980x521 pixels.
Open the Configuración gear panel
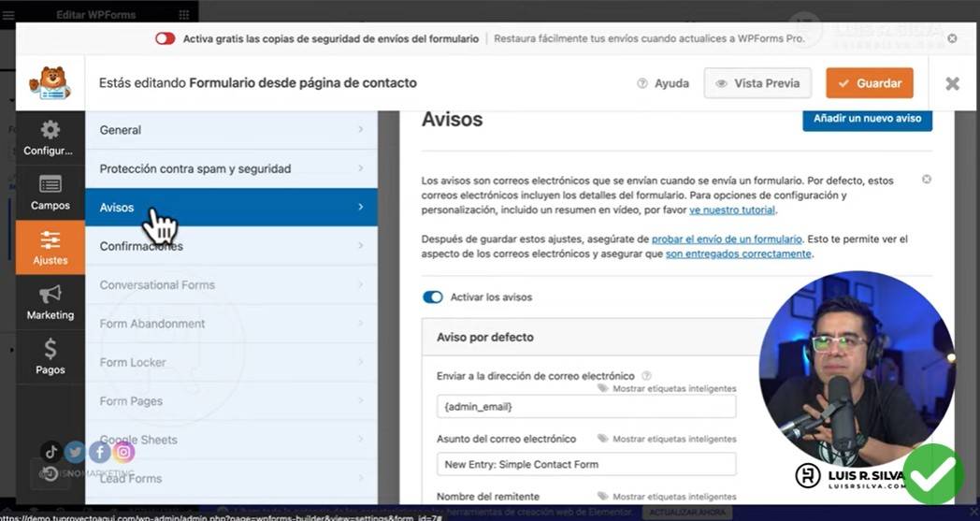click(50, 137)
